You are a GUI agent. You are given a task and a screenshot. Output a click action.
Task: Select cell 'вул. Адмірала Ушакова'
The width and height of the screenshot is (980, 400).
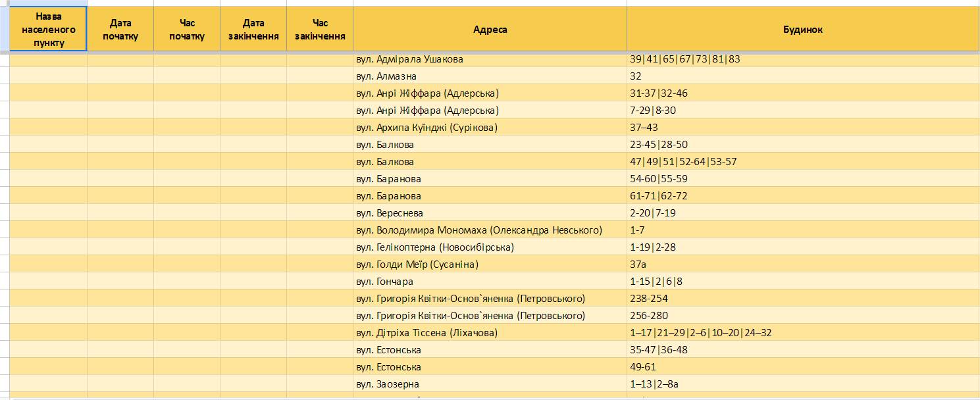pyautogui.click(x=490, y=59)
